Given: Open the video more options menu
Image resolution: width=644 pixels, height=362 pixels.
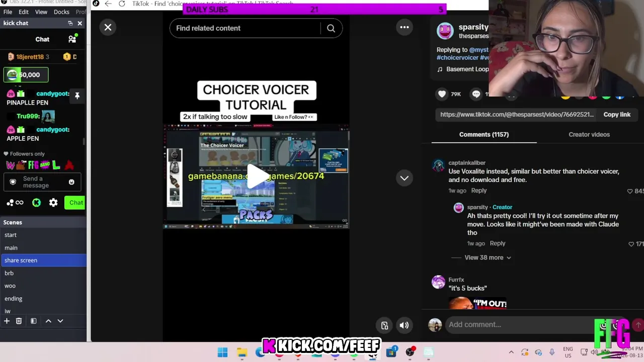Looking at the screenshot, I should [405, 27].
